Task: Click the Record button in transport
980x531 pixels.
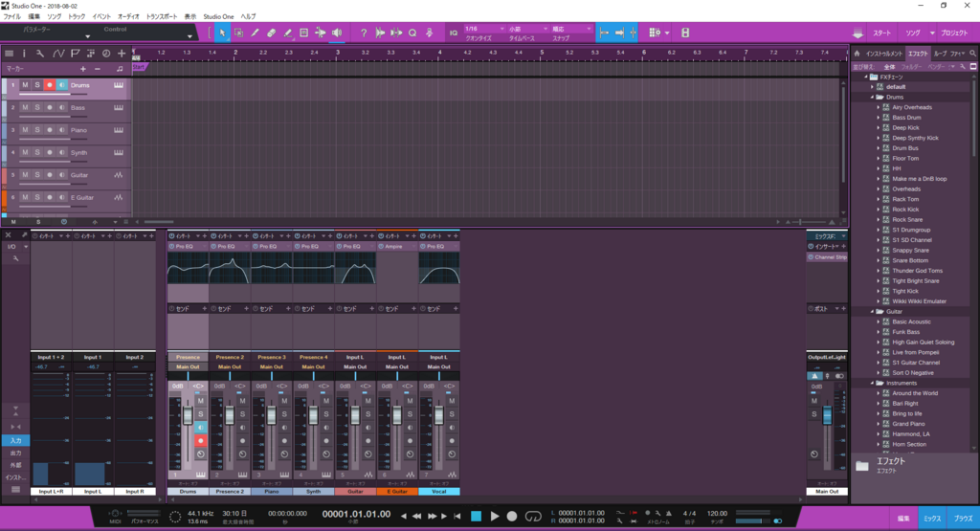Action: point(512,517)
